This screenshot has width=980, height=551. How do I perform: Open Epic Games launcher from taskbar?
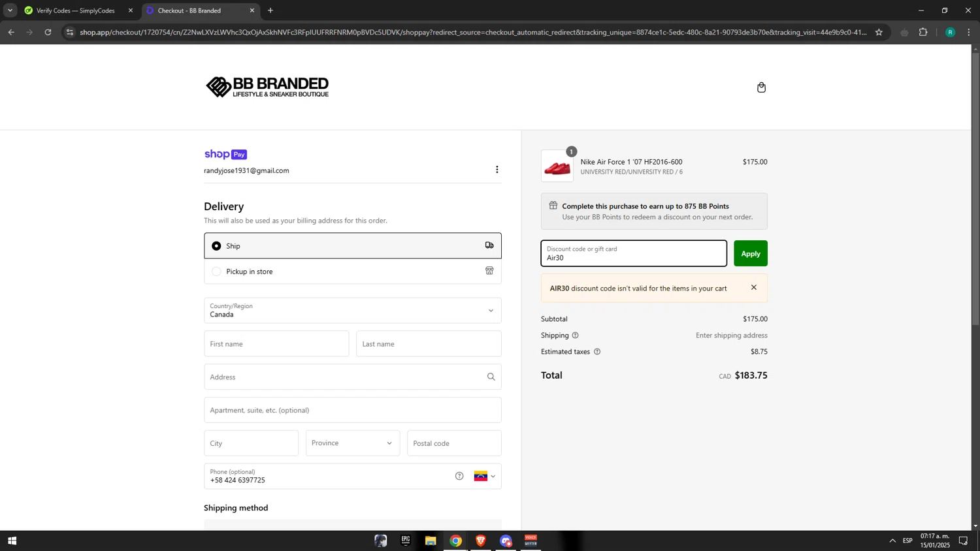tap(406, 541)
